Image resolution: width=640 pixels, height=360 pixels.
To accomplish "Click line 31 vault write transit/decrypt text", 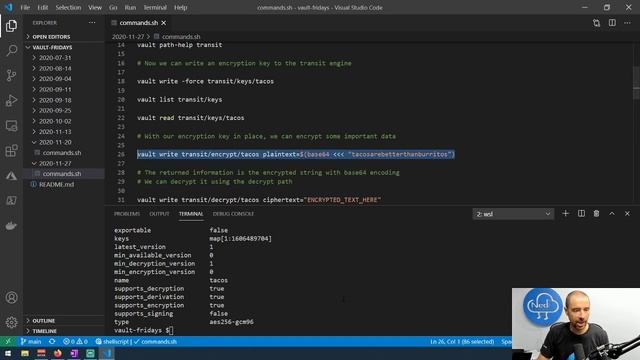I will [x=259, y=200].
